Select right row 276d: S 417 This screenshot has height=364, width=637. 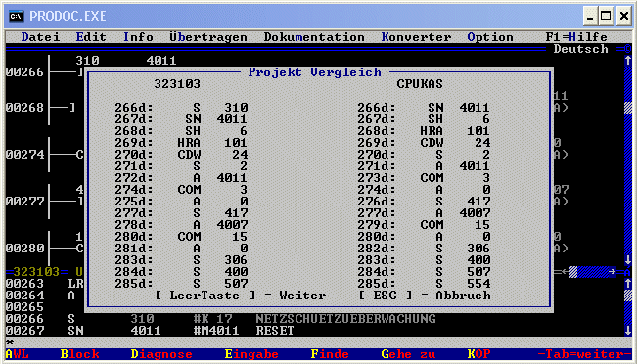point(424,202)
